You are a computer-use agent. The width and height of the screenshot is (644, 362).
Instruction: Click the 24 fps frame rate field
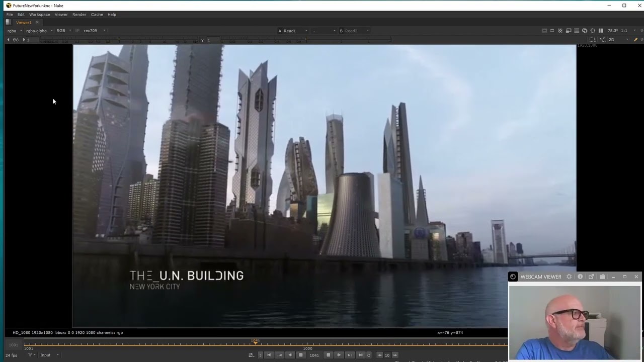point(11,355)
